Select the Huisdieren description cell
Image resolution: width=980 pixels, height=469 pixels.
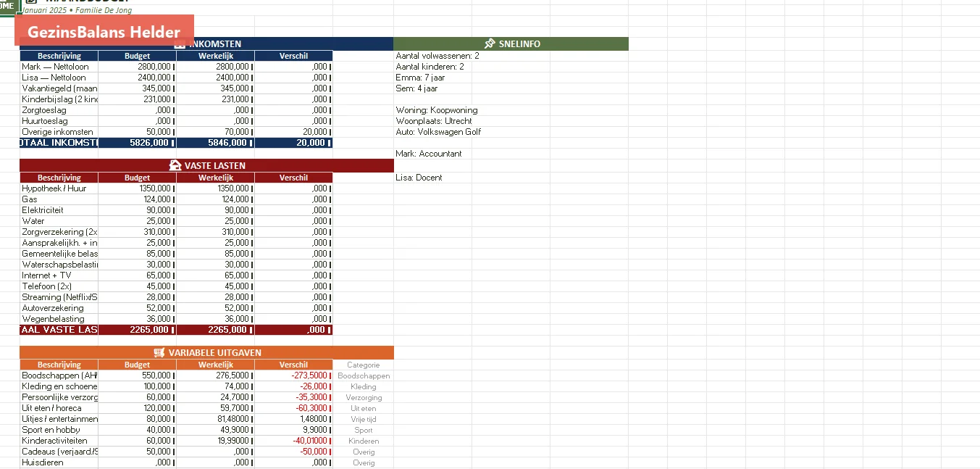(59, 462)
